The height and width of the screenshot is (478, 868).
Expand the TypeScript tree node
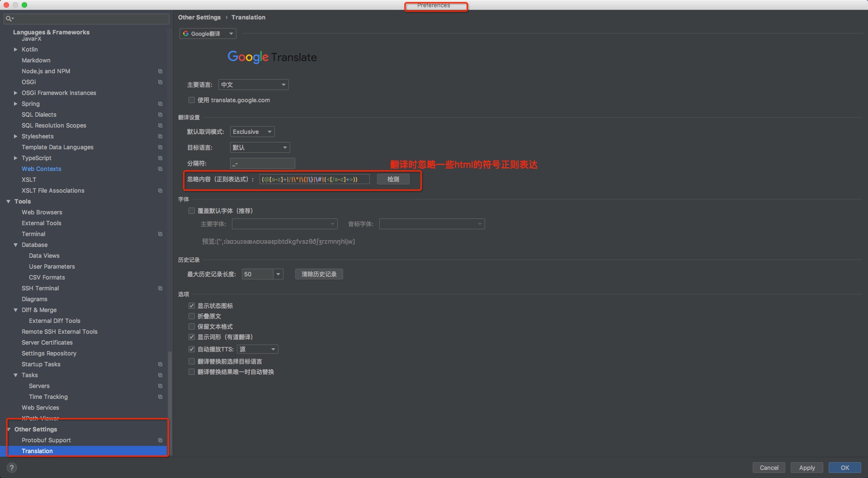pyautogui.click(x=15, y=158)
